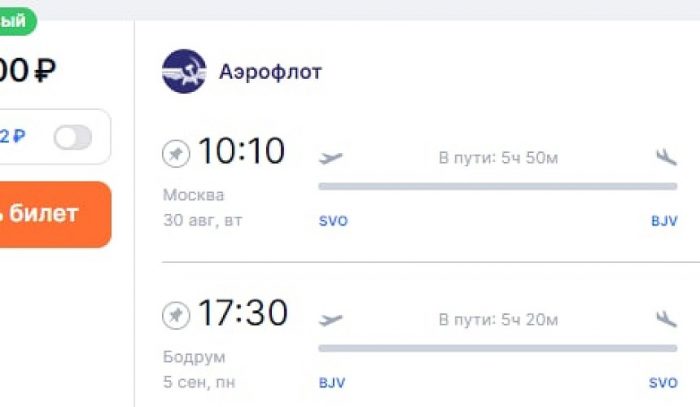The width and height of the screenshot is (700, 407).
Task: Click the pin icon beside 17:30 departure
Action: pos(176,316)
